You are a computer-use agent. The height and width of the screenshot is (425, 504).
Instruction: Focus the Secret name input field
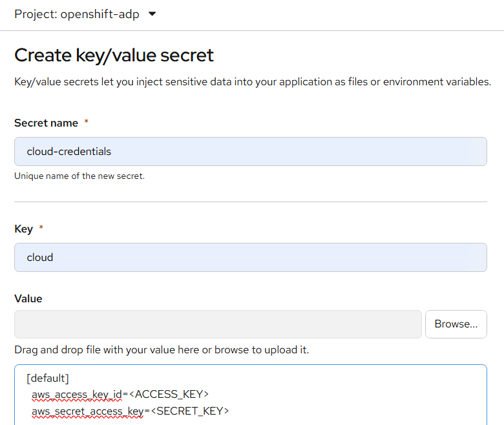point(250,152)
